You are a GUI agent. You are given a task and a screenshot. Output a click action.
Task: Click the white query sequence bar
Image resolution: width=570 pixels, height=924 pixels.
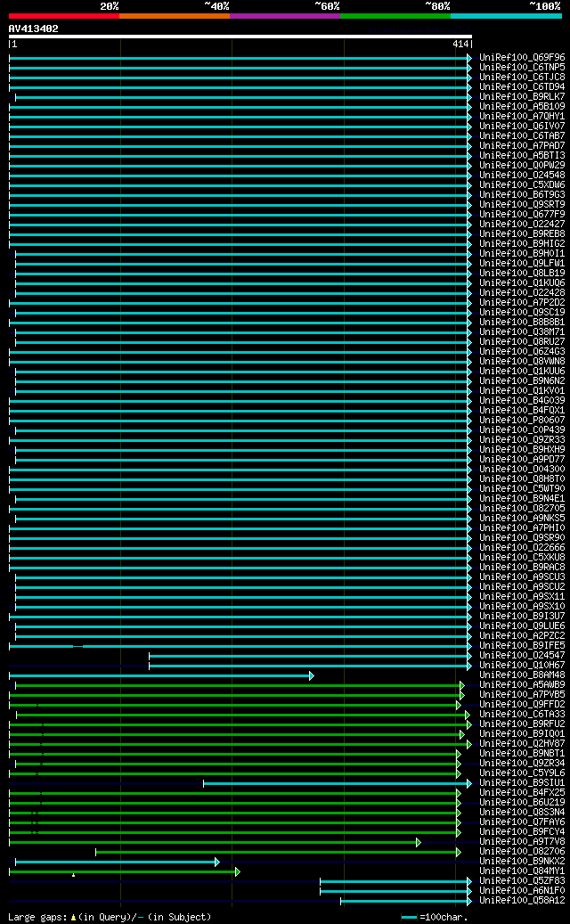pos(240,37)
